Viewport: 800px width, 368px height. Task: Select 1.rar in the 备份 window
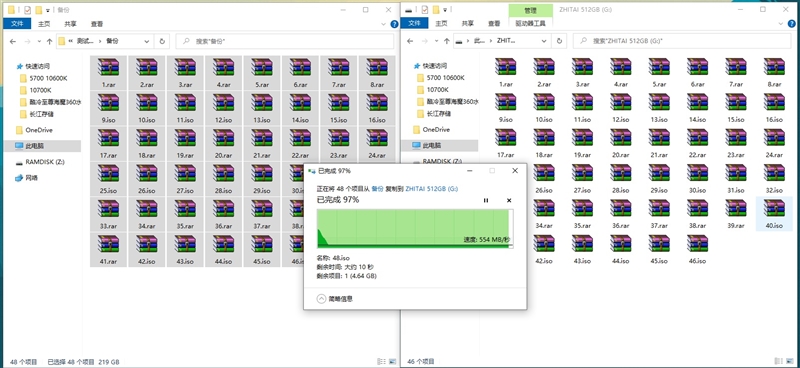tap(108, 72)
